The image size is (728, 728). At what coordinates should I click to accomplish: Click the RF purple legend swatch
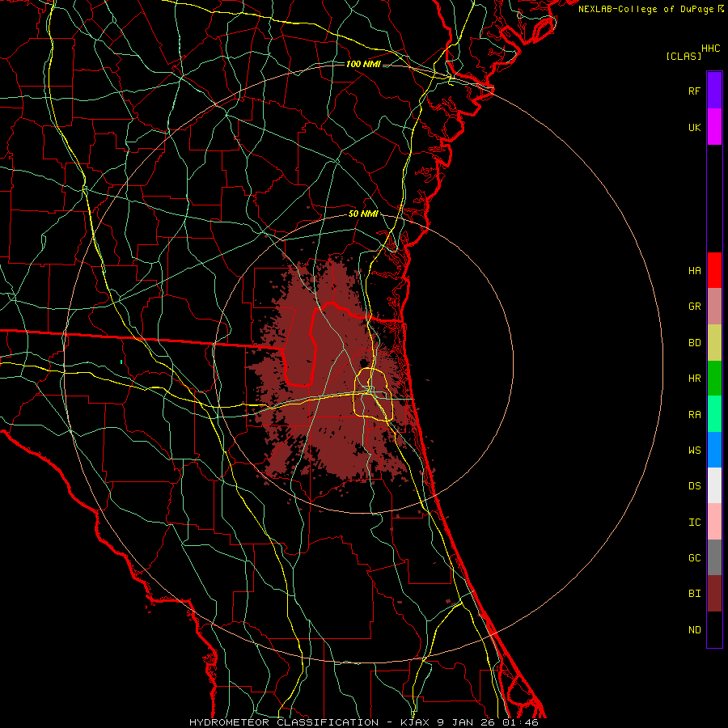point(714,91)
